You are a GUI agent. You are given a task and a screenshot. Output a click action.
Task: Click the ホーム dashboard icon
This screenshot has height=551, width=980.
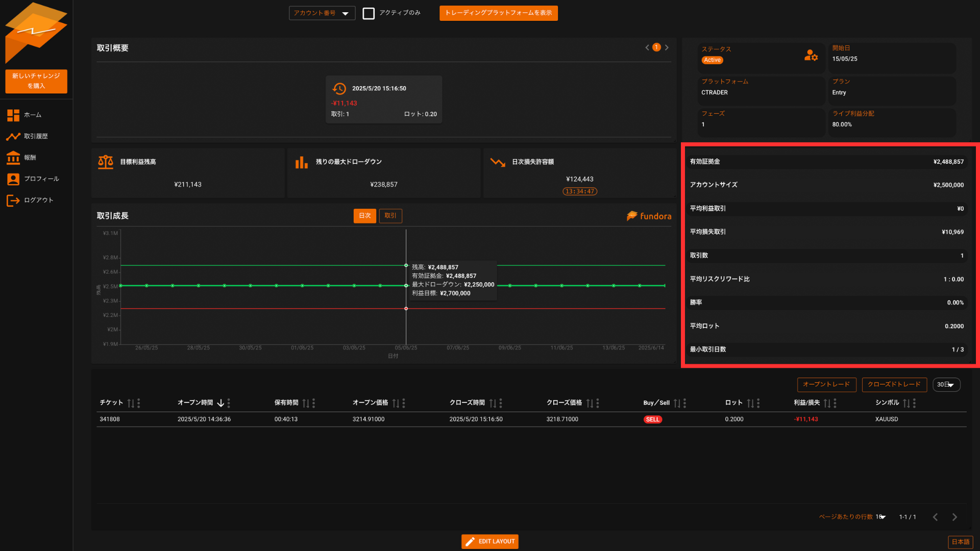click(x=13, y=115)
